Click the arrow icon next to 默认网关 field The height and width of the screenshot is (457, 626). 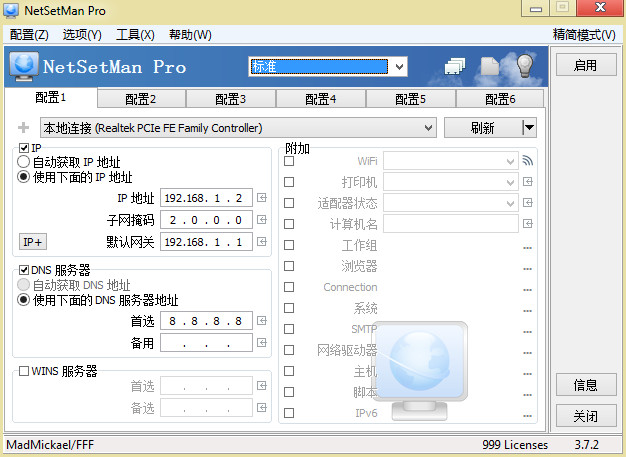click(261, 241)
